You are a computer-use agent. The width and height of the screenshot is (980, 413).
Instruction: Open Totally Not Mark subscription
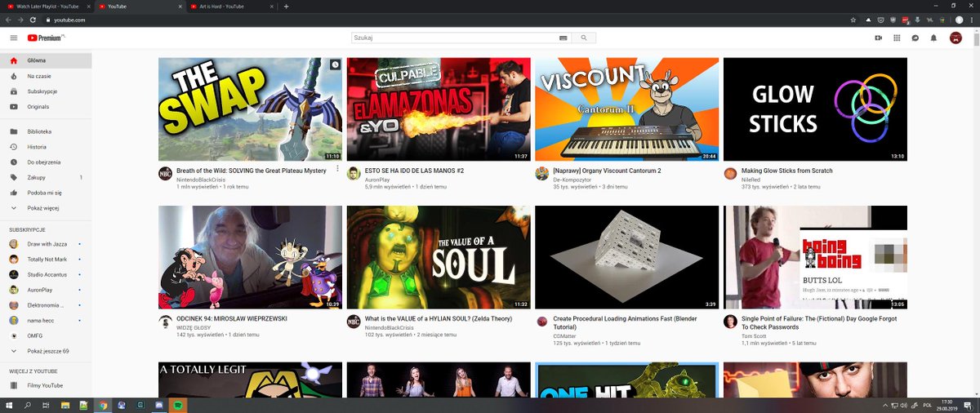coord(46,259)
